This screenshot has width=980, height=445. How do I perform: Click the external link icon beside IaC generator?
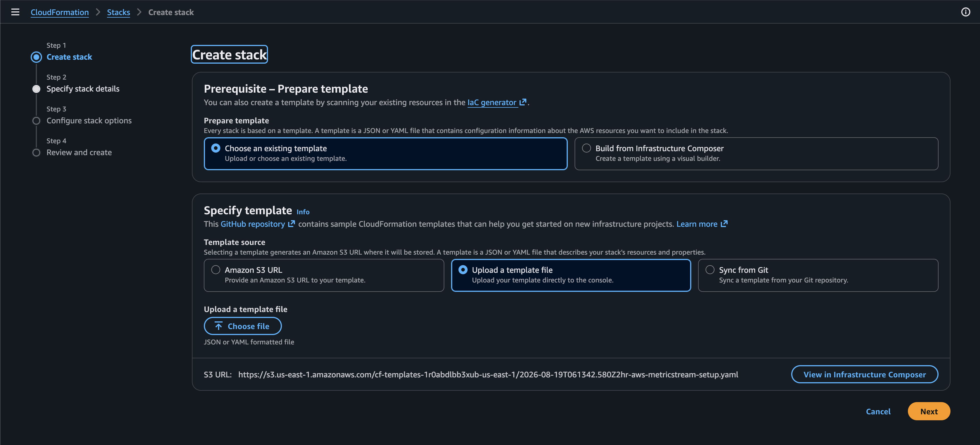523,102
